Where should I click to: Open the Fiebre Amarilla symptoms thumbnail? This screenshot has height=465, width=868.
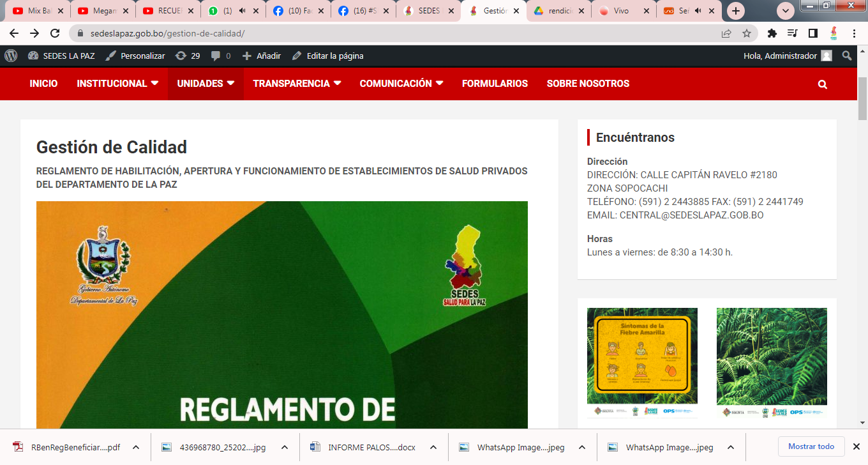click(642, 363)
